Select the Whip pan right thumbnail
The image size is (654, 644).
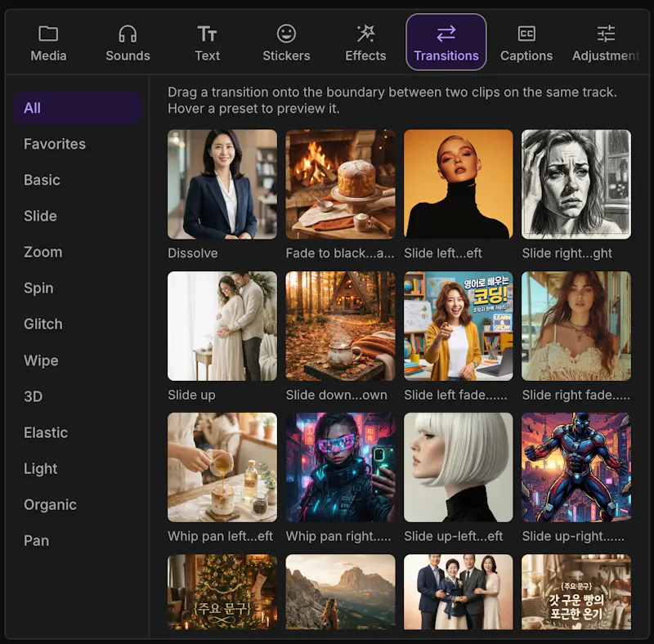pyautogui.click(x=340, y=467)
